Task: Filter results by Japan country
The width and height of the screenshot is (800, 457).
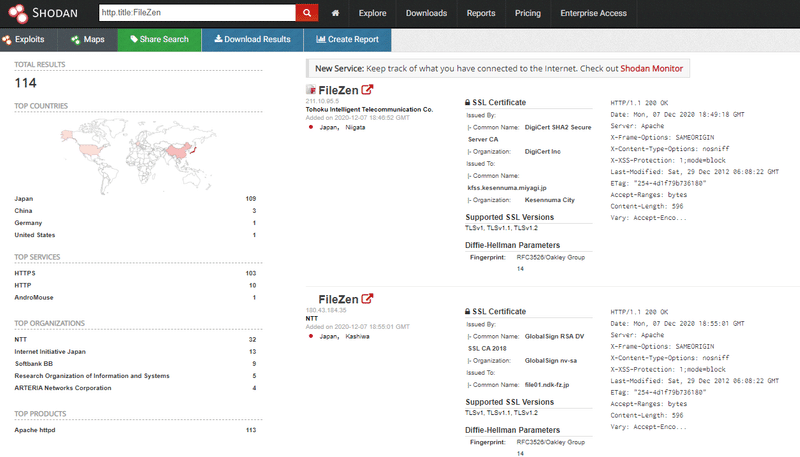Action: point(23,199)
